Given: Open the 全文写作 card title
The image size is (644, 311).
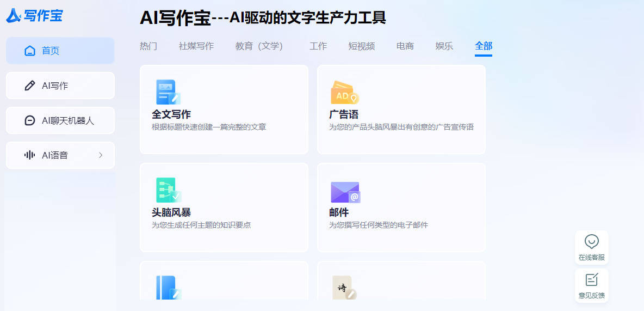Looking at the screenshot, I should (x=171, y=114).
